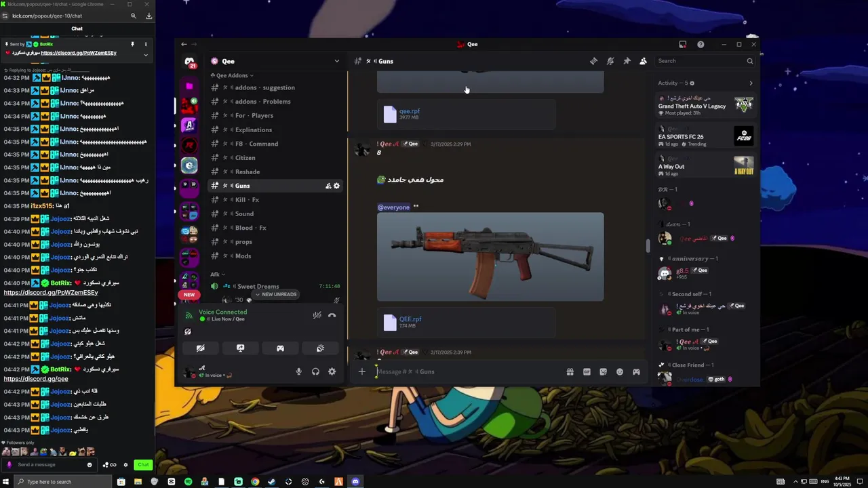This screenshot has width=868, height=488.
Task: Open Kick chat settings gear
Action: coord(125,465)
